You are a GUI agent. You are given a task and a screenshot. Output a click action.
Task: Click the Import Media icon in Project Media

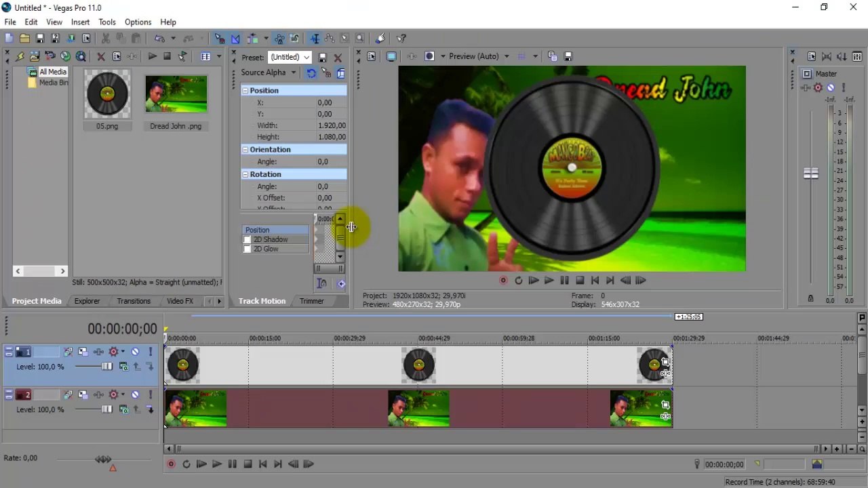(x=35, y=56)
